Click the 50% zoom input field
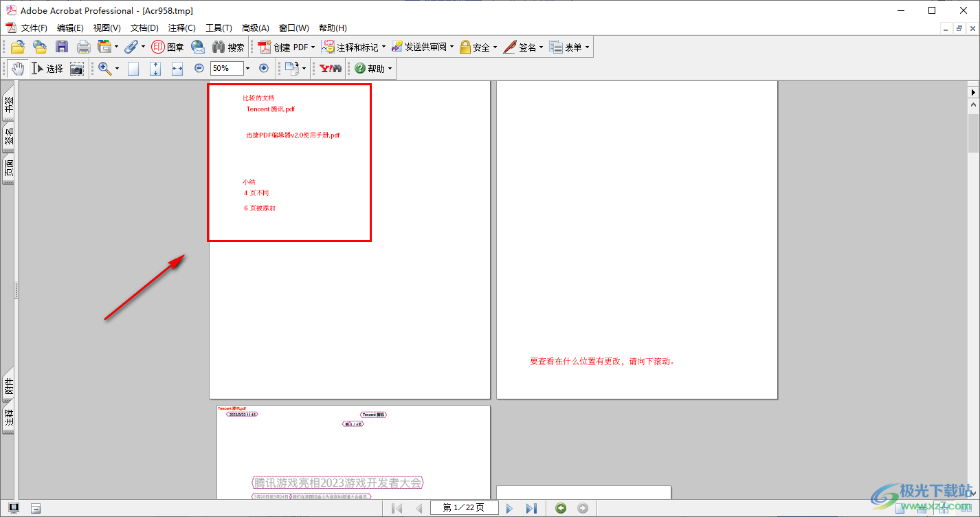This screenshot has width=980, height=517. point(227,68)
